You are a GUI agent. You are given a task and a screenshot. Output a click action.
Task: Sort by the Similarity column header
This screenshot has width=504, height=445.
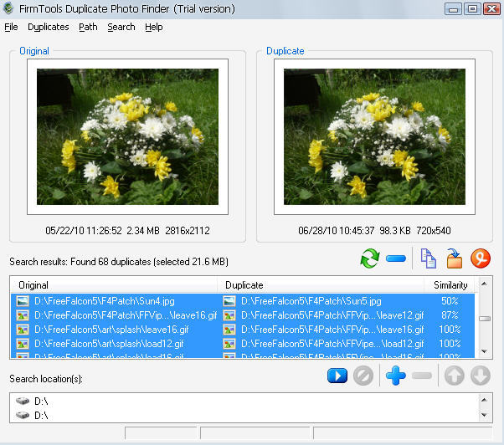pyautogui.click(x=450, y=285)
